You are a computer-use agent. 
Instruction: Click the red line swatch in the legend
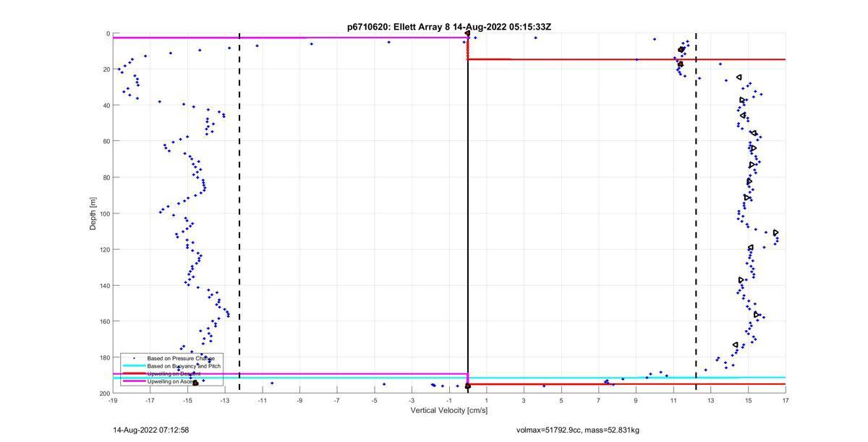click(133, 374)
